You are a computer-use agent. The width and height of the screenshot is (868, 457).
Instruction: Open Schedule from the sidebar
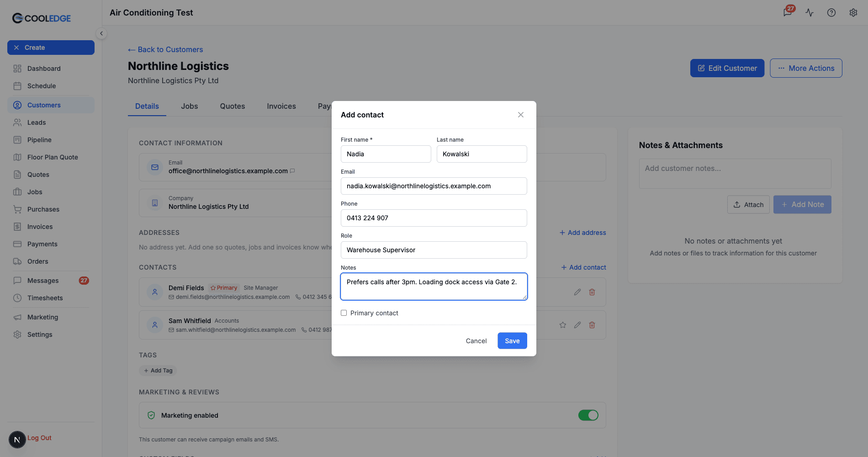51,86
